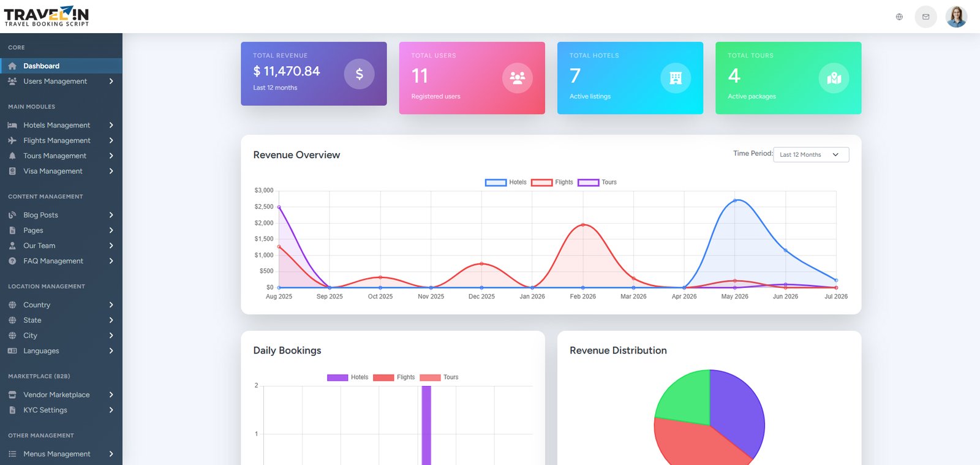Screen dimensions: 980x465
Task: Click the State globe icon
Action: click(12, 320)
